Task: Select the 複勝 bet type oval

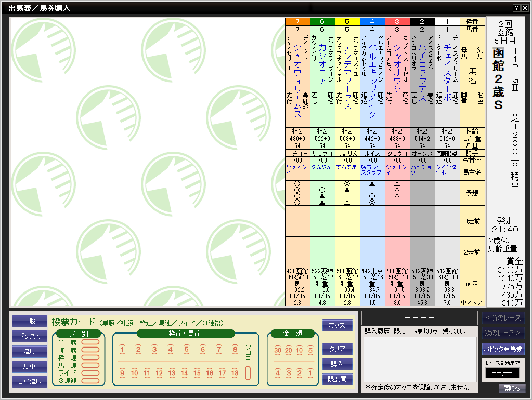Action: (x=90, y=350)
